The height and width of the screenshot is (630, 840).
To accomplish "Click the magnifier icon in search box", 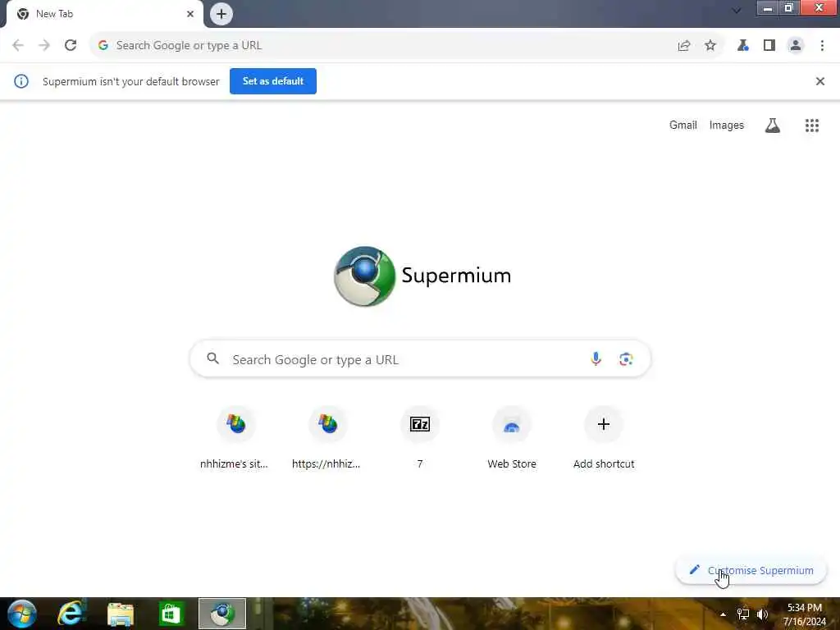I will coord(213,358).
